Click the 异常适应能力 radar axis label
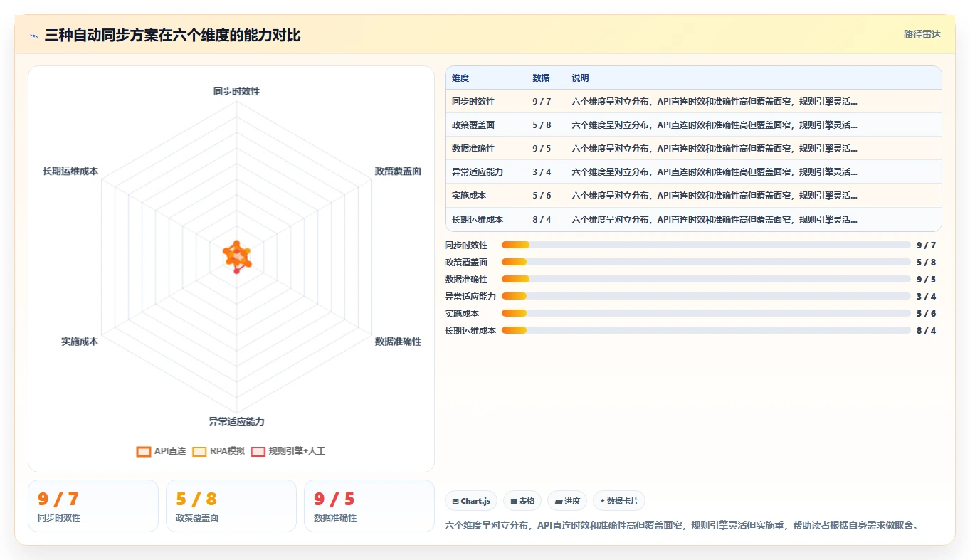This screenshot has width=970, height=560. pos(236,421)
